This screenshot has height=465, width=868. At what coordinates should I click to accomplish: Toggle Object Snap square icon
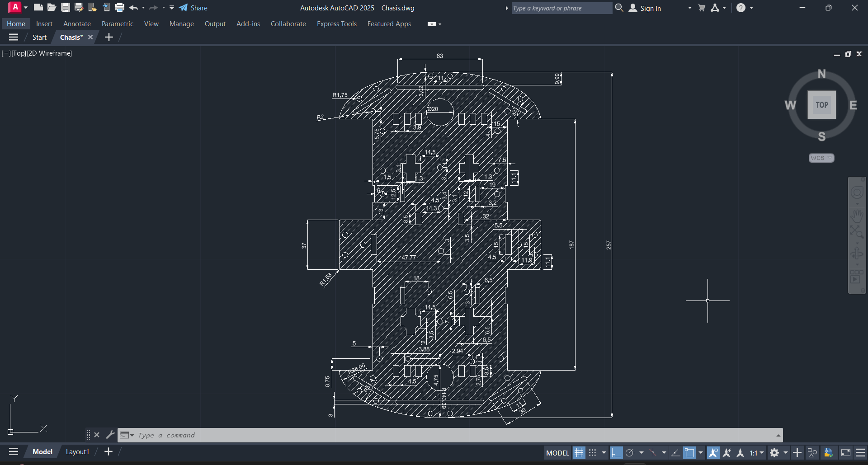[x=689, y=452]
